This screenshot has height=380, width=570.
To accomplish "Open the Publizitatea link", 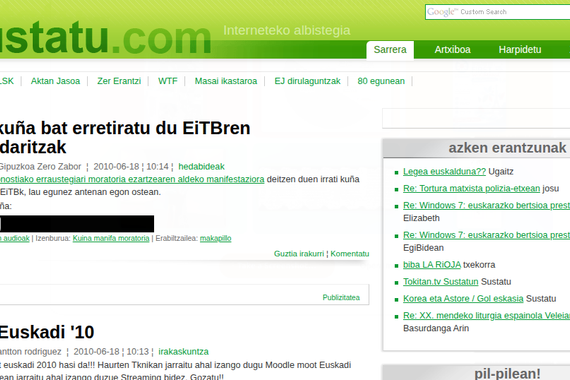I will [x=341, y=297].
